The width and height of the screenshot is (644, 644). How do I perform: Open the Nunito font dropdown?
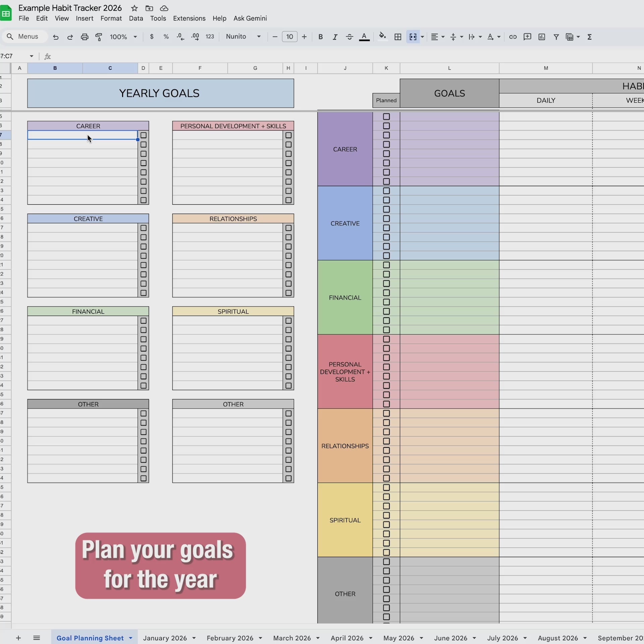(x=243, y=37)
